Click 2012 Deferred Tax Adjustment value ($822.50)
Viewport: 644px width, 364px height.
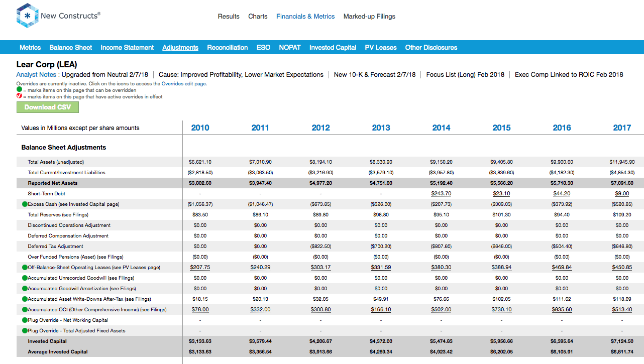(320, 247)
